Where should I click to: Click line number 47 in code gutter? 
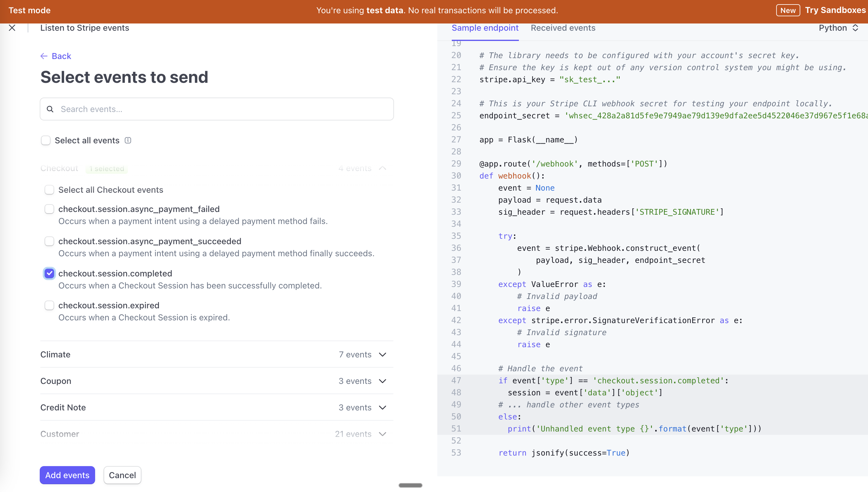click(456, 381)
